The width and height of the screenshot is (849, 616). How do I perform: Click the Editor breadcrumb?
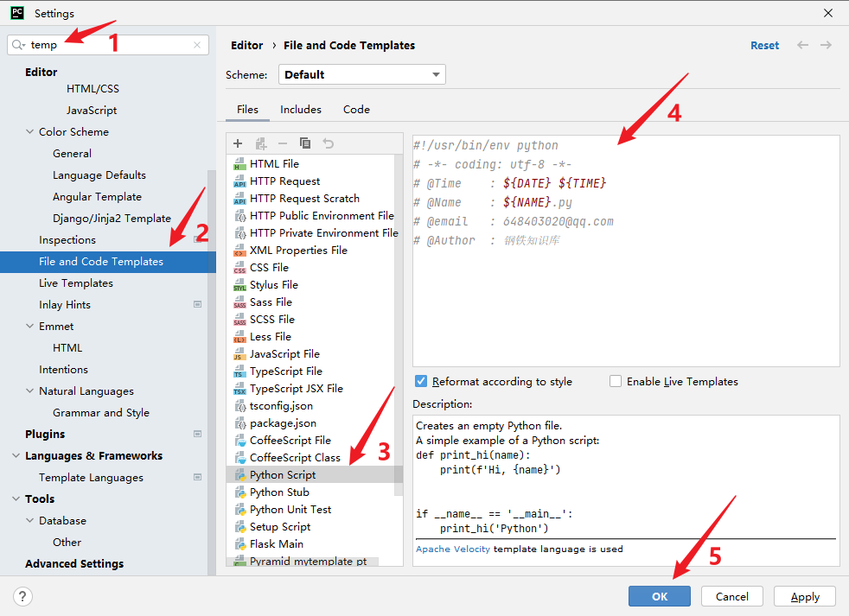click(x=247, y=46)
